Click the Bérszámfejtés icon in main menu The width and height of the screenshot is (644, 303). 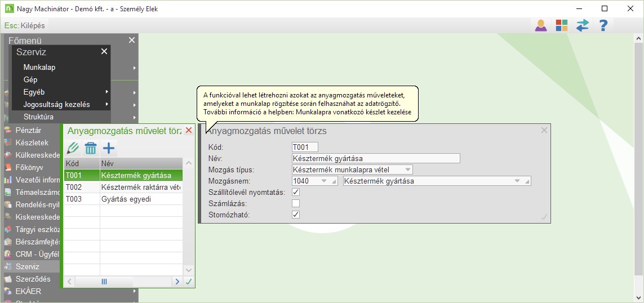tap(7, 242)
